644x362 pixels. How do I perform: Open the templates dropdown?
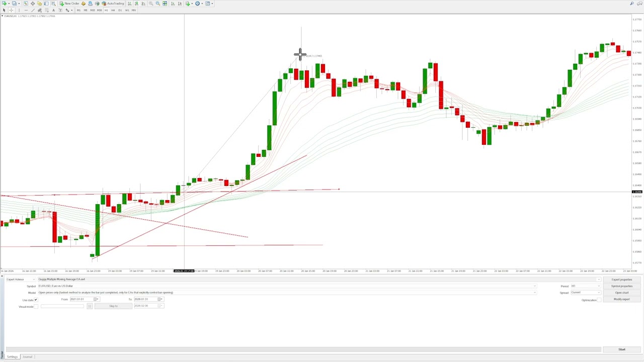(209, 4)
